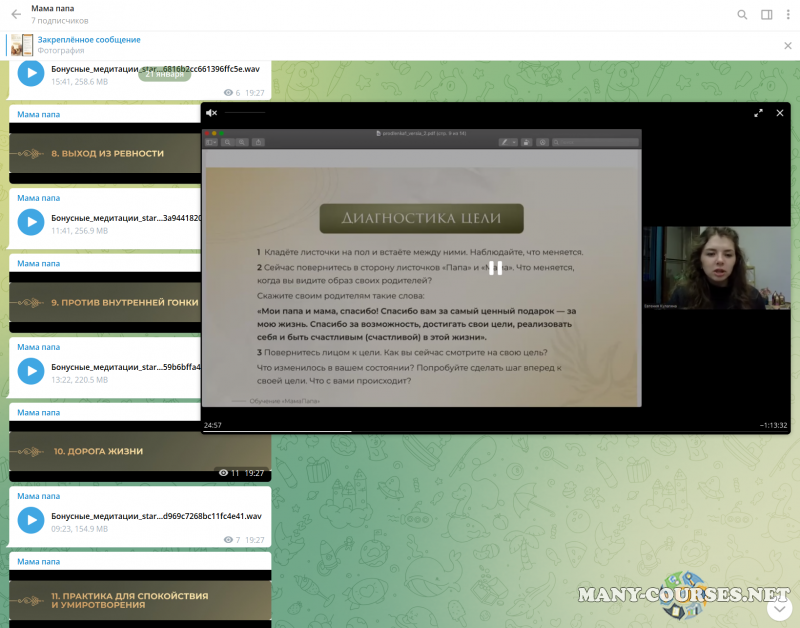Play the 09:23 bonus meditation audio

click(x=30, y=521)
